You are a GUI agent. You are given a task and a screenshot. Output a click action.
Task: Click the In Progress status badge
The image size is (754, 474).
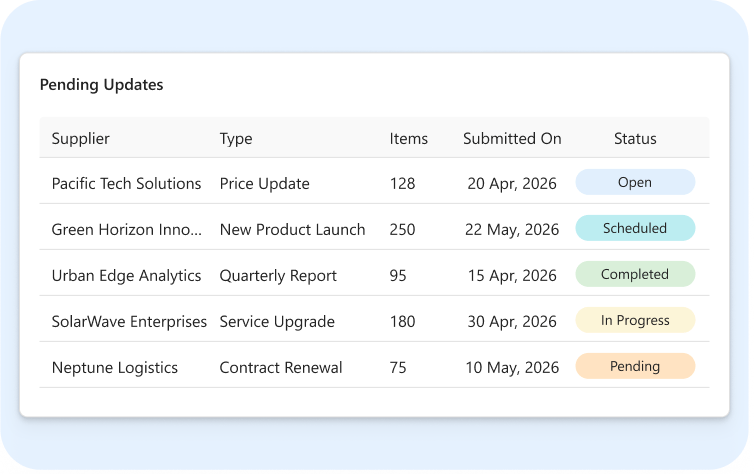coord(635,321)
